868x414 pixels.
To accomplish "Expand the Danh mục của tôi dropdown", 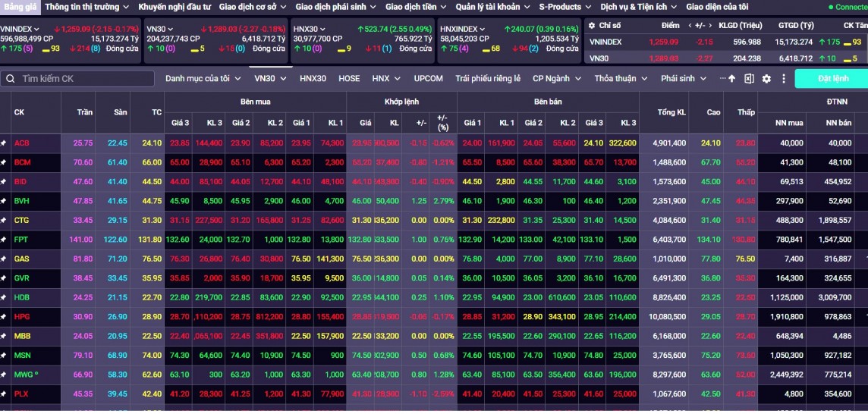I will click(x=203, y=79).
